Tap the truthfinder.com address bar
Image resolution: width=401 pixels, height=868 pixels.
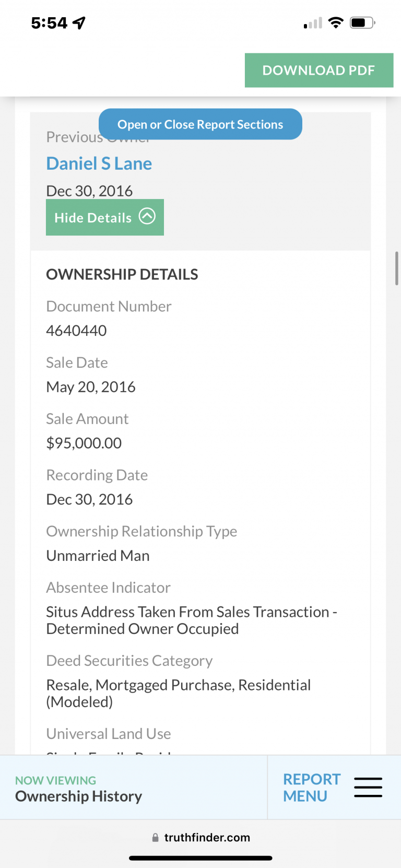coord(200,838)
